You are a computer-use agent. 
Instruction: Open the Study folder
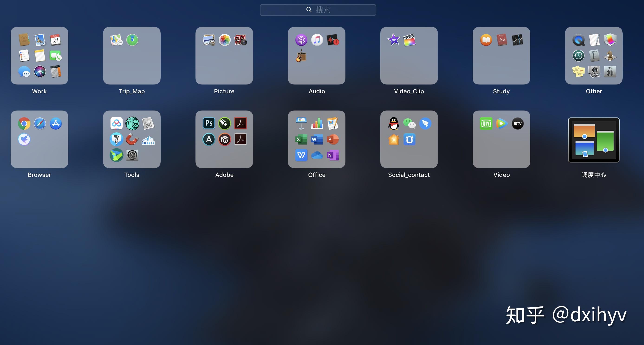pyautogui.click(x=501, y=55)
